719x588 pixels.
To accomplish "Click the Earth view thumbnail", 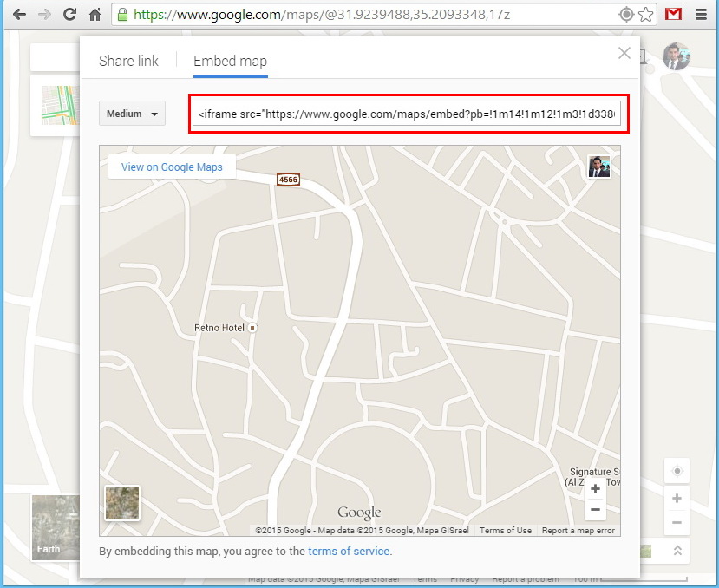I will [56, 527].
